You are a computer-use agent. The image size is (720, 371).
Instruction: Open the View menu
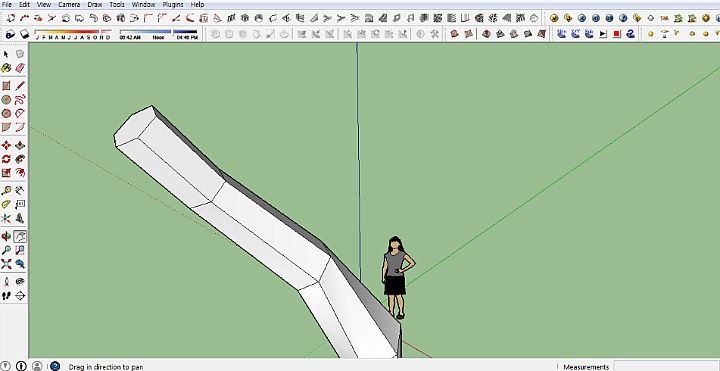44,5
